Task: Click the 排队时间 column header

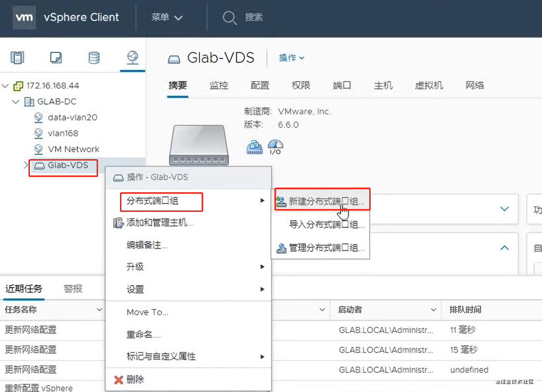Action: point(465,310)
